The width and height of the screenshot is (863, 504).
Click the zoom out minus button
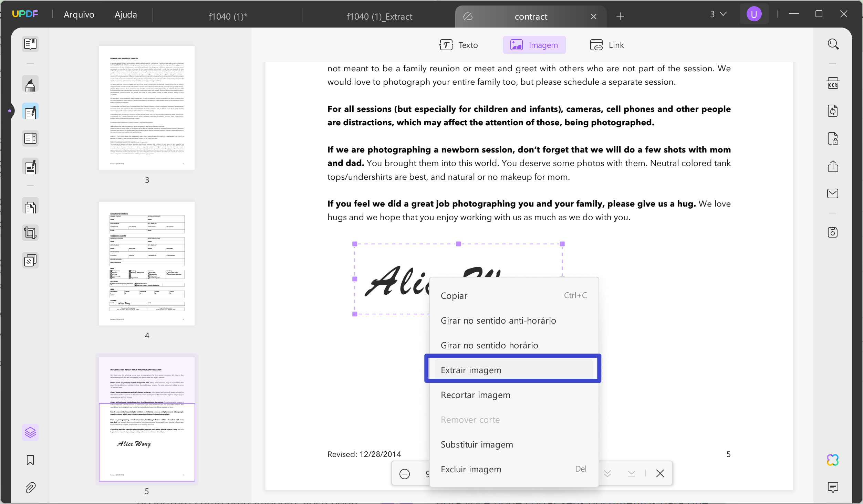click(405, 474)
